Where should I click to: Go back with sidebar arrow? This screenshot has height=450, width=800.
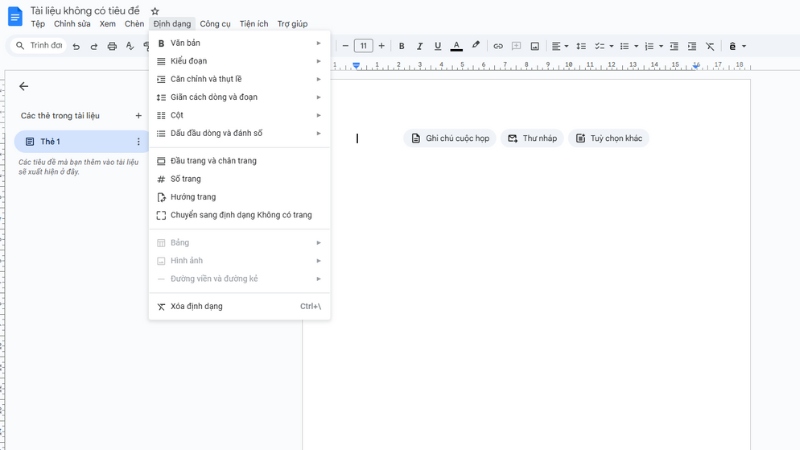coord(23,86)
